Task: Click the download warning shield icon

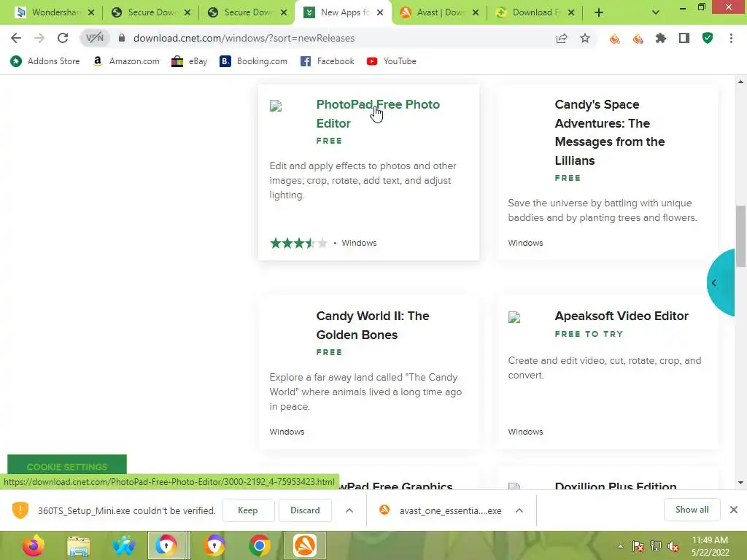Action: coord(20,510)
